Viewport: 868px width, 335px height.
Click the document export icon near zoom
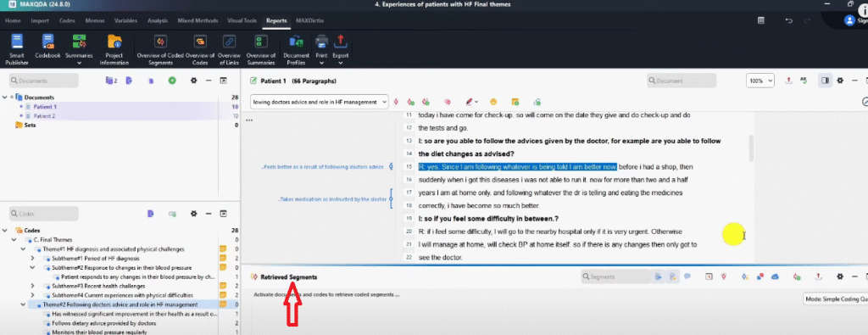(788, 81)
